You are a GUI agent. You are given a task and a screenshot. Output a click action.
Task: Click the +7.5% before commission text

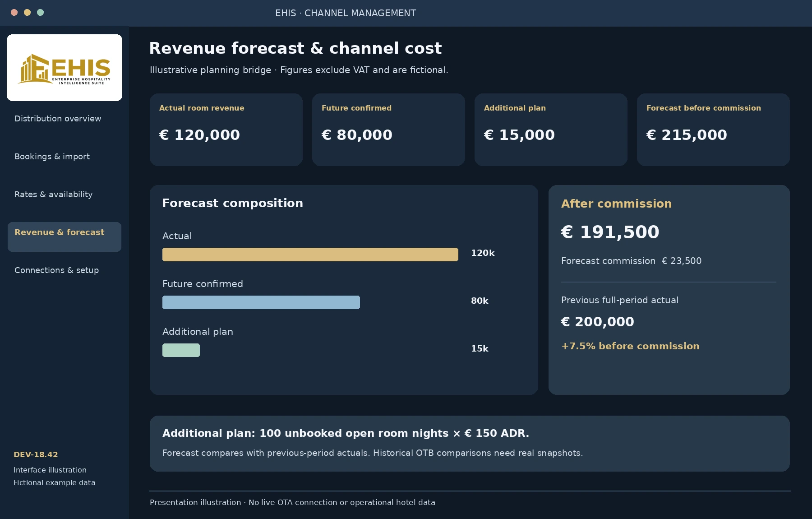(x=630, y=346)
